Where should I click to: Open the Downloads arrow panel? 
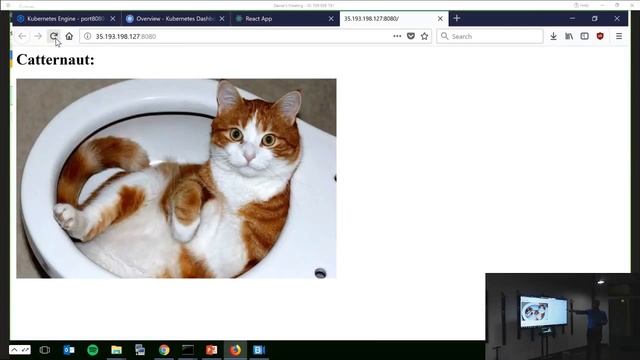coord(553,36)
